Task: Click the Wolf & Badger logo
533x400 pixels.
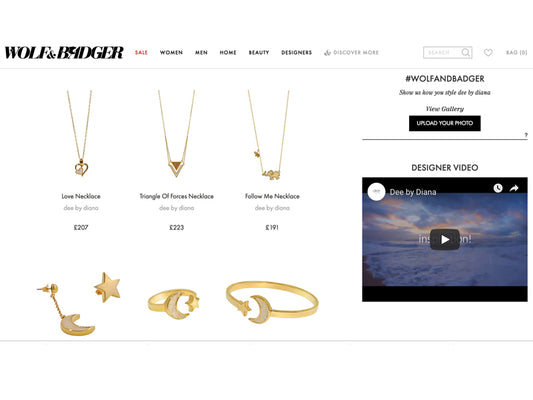Action: click(64, 53)
